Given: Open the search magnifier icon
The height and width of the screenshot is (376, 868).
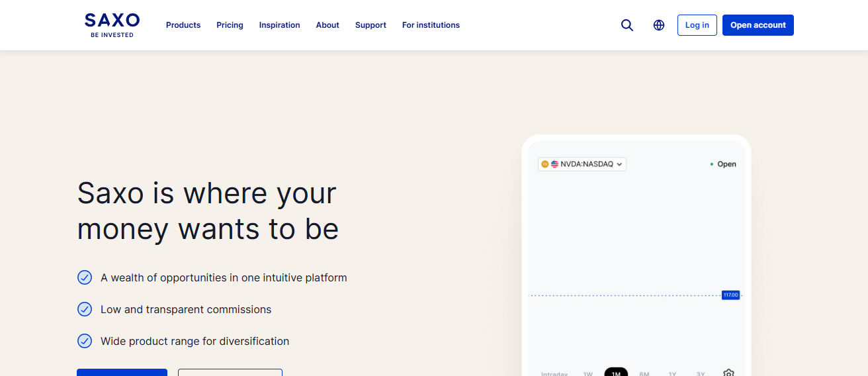Looking at the screenshot, I should 627,25.
